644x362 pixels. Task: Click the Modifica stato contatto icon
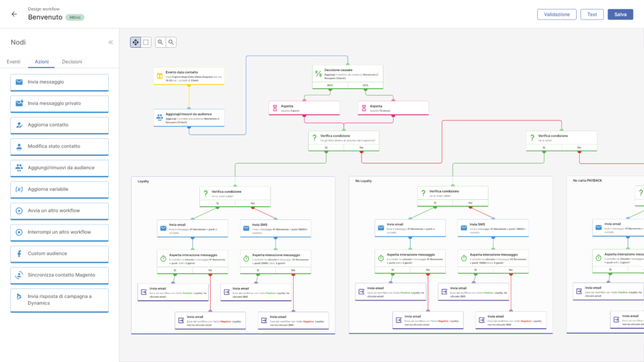pyautogui.click(x=19, y=146)
